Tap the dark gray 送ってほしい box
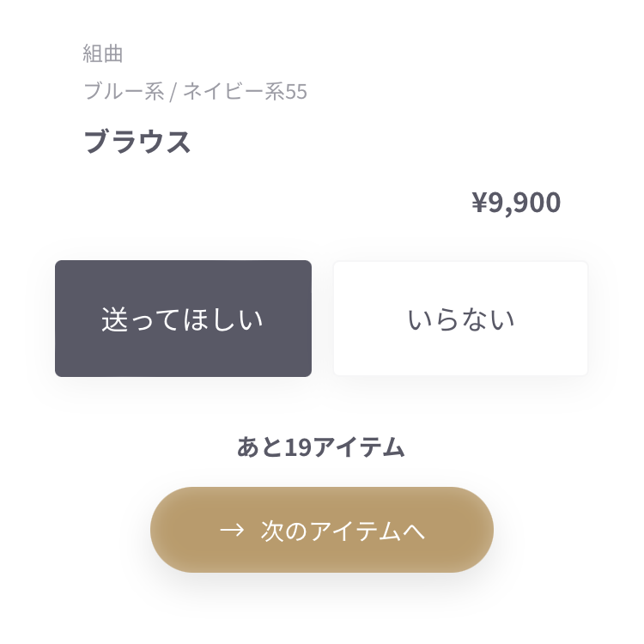 183,319
